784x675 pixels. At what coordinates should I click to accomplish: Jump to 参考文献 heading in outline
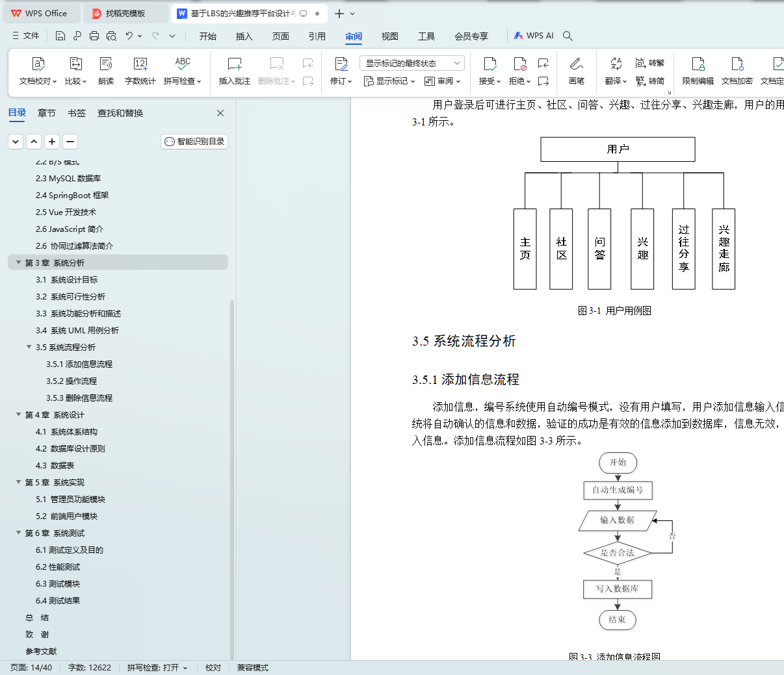(x=41, y=651)
